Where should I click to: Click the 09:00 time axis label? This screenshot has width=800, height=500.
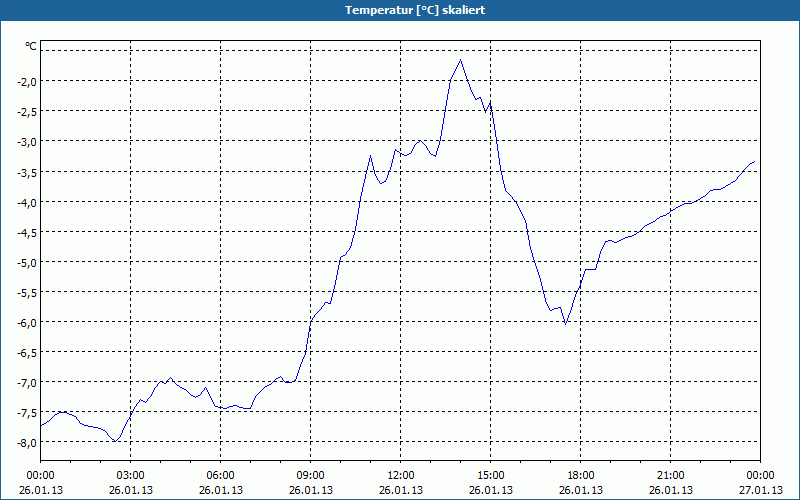[x=311, y=476]
